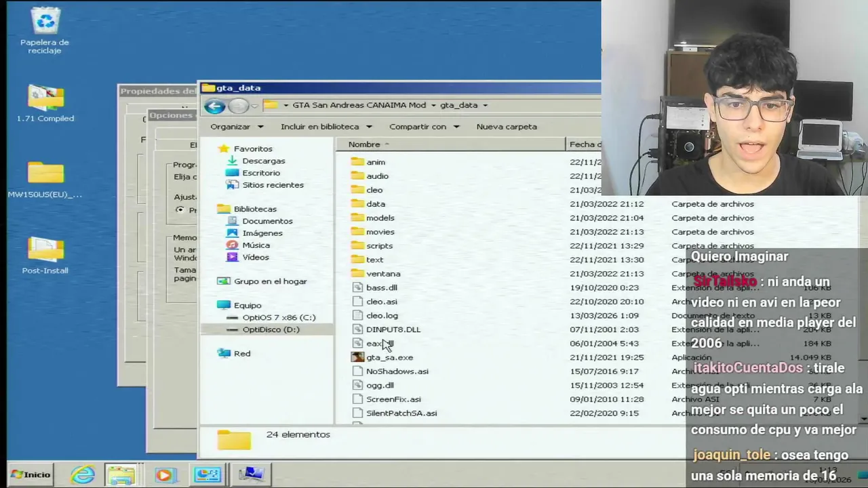868x488 pixels.
Task: Open recent pages arrow beside forward button
Action: (x=254, y=106)
